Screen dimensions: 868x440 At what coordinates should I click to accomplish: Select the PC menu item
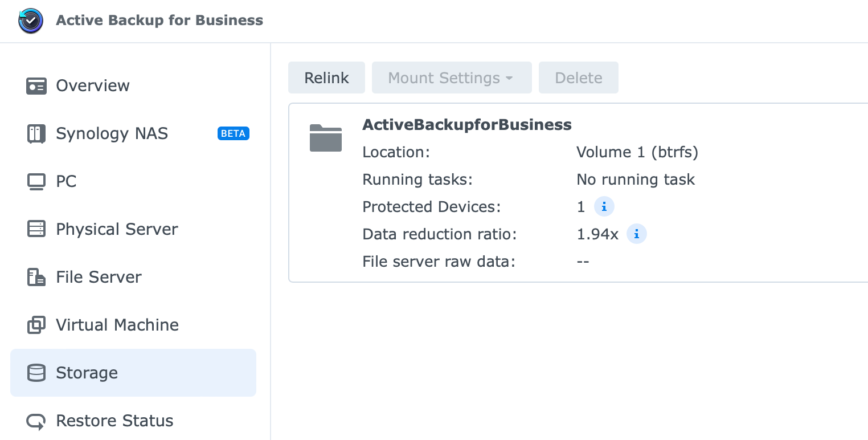133,182
